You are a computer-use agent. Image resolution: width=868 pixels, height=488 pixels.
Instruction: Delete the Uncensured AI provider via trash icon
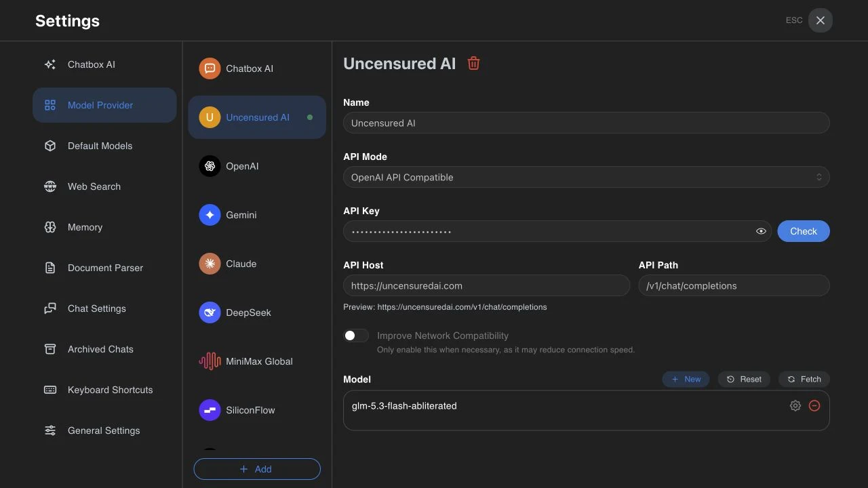tap(474, 64)
